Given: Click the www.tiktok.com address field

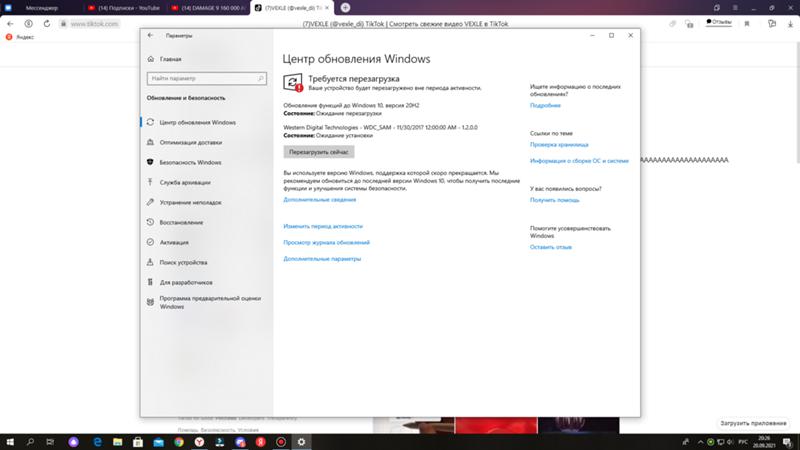Looking at the screenshot, I should [94, 24].
